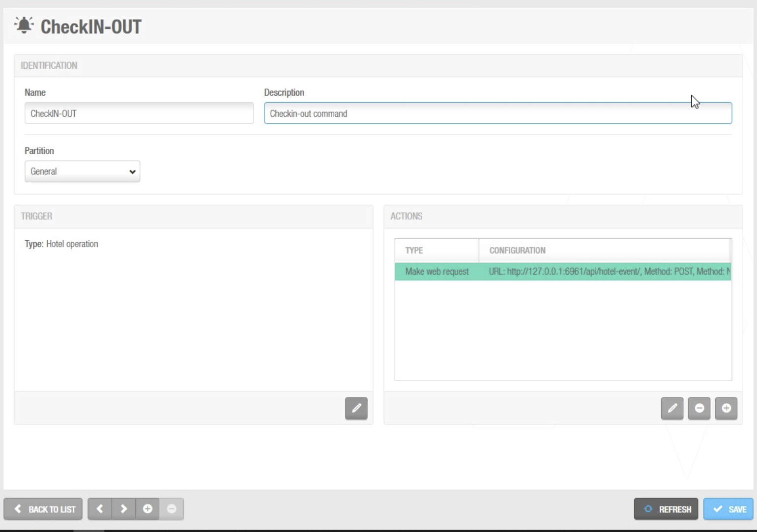Add a new action with the plus icon
This screenshot has height=532, width=757.
pos(726,408)
